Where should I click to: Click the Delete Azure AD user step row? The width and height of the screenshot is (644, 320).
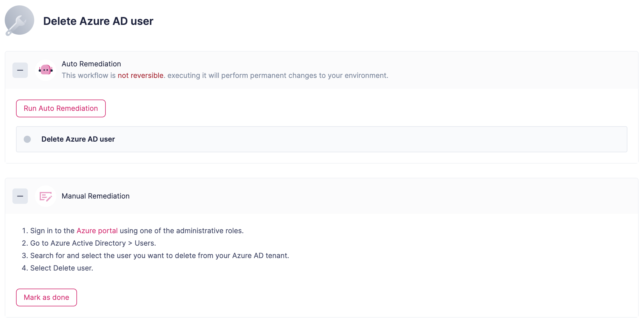[x=321, y=139]
